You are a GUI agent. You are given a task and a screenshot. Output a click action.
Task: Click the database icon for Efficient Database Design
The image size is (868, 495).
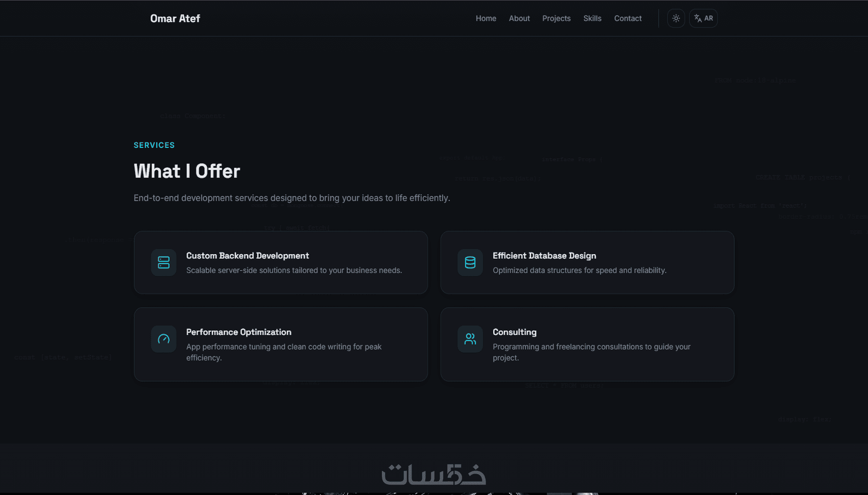(470, 262)
